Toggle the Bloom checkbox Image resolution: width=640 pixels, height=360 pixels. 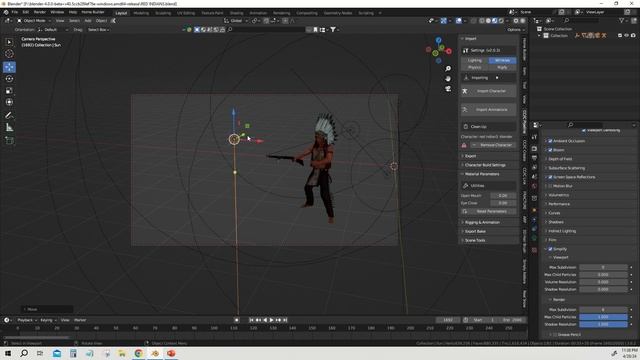pyautogui.click(x=550, y=150)
